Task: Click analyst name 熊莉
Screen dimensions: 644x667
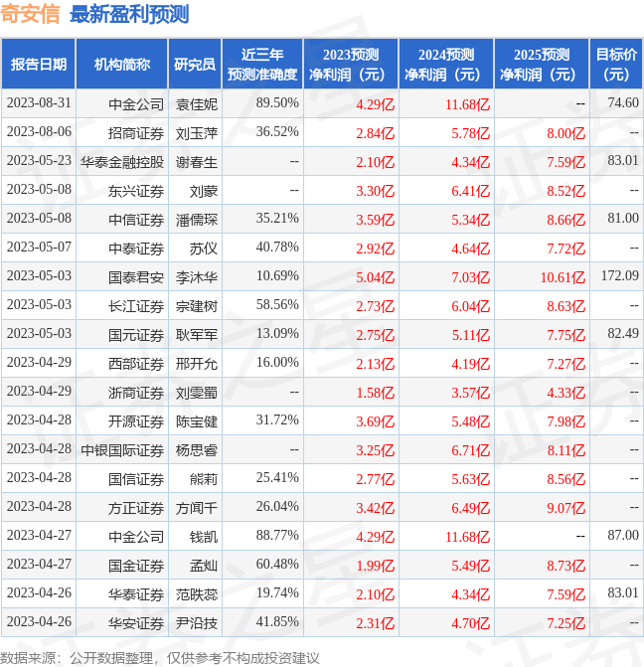Action: tap(204, 479)
